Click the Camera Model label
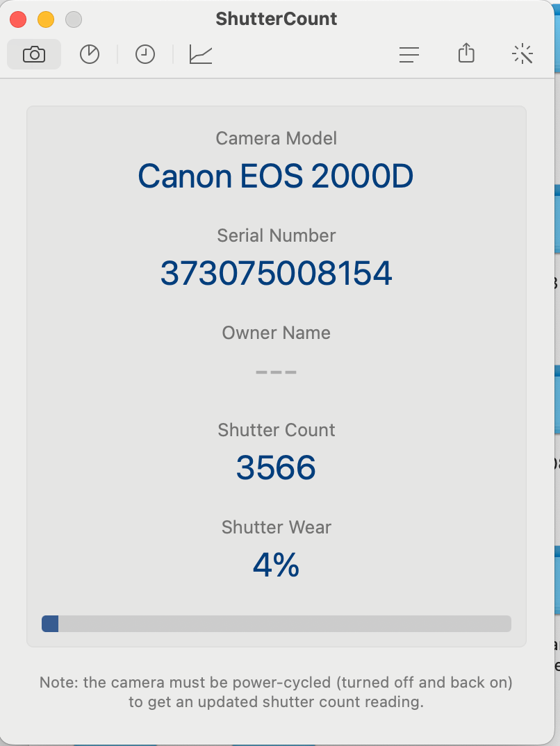 coord(276,138)
